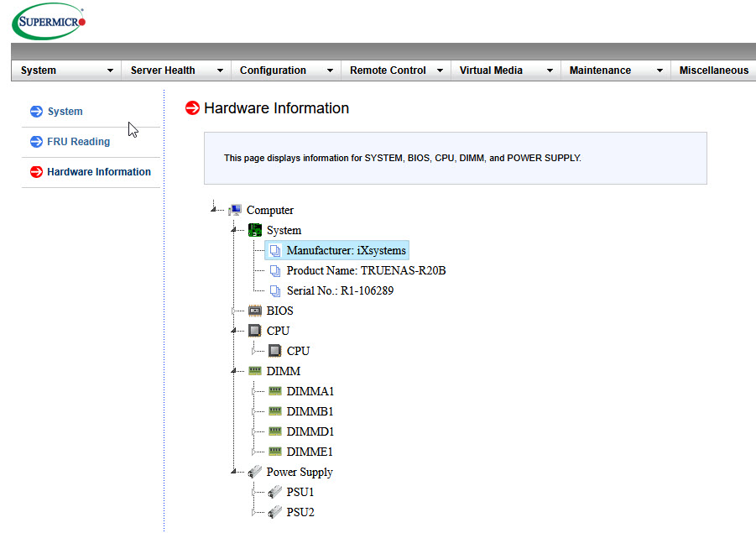This screenshot has width=756, height=533.
Task: Expand the PSU2 node arrow
Action: tap(253, 512)
